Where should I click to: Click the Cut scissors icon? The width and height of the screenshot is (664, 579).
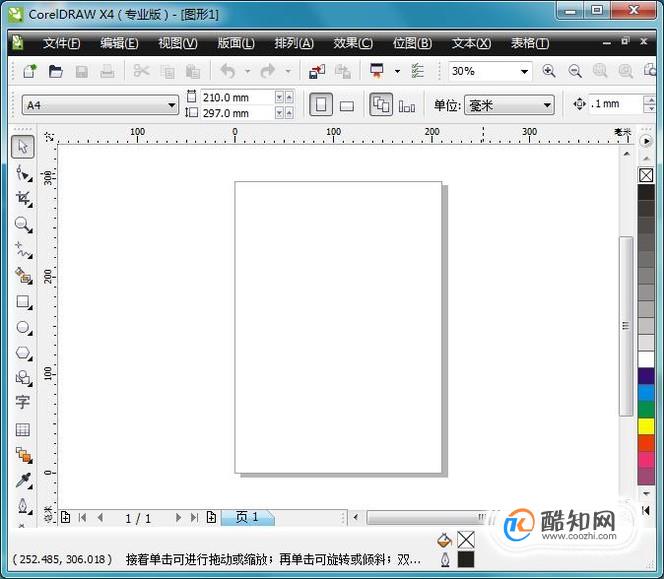[x=141, y=71]
